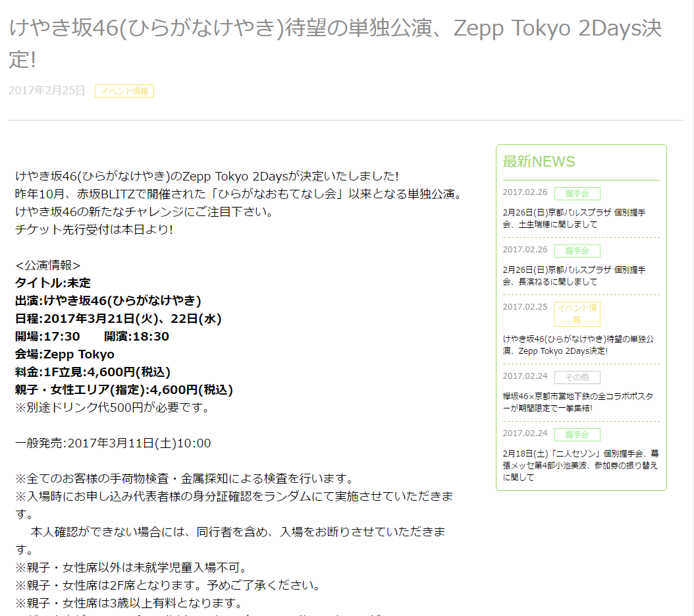Click the note about ドリンク代500円
694x616 pixels.
(113, 407)
